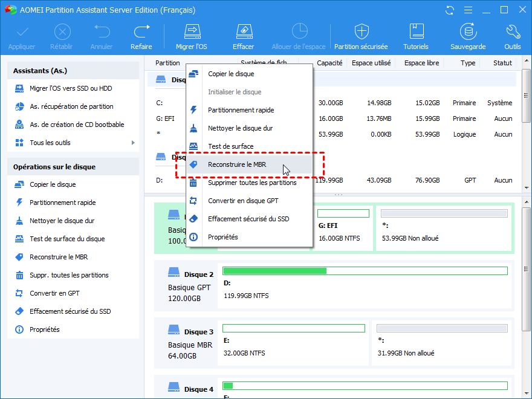Click Suppr. toutes les partitions in sidebar
Viewport: 532px width, 399px height.
tap(69, 275)
